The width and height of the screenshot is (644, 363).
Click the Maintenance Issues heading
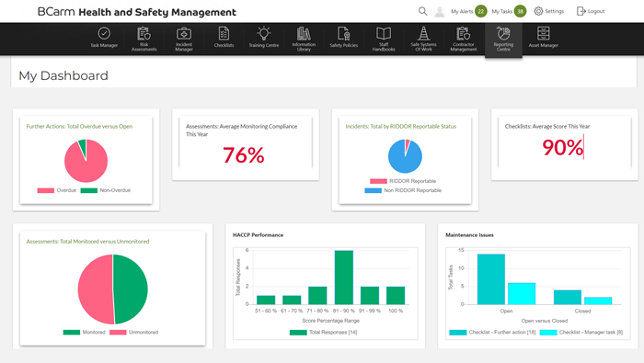point(469,235)
